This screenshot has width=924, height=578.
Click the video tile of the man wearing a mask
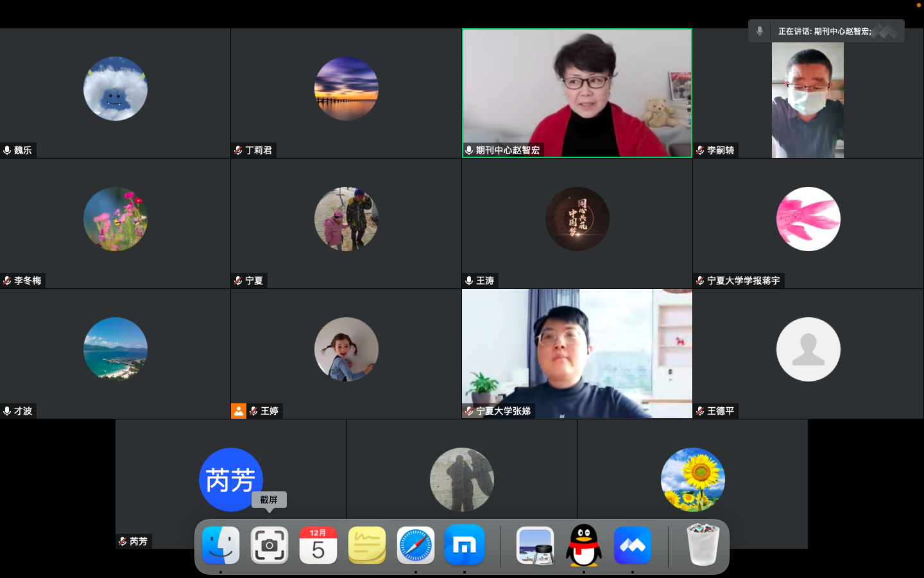coord(807,100)
